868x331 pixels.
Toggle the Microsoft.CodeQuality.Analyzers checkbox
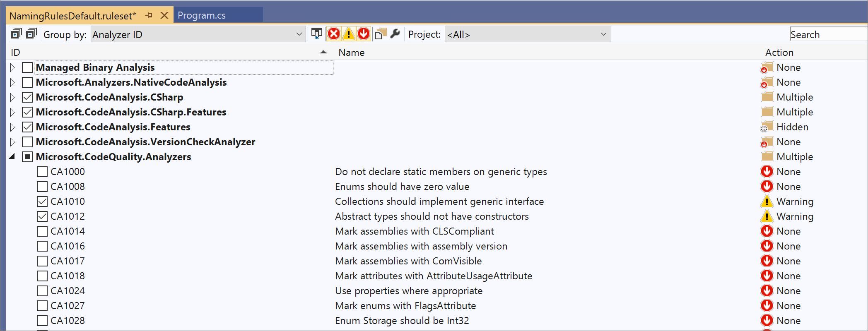point(27,157)
